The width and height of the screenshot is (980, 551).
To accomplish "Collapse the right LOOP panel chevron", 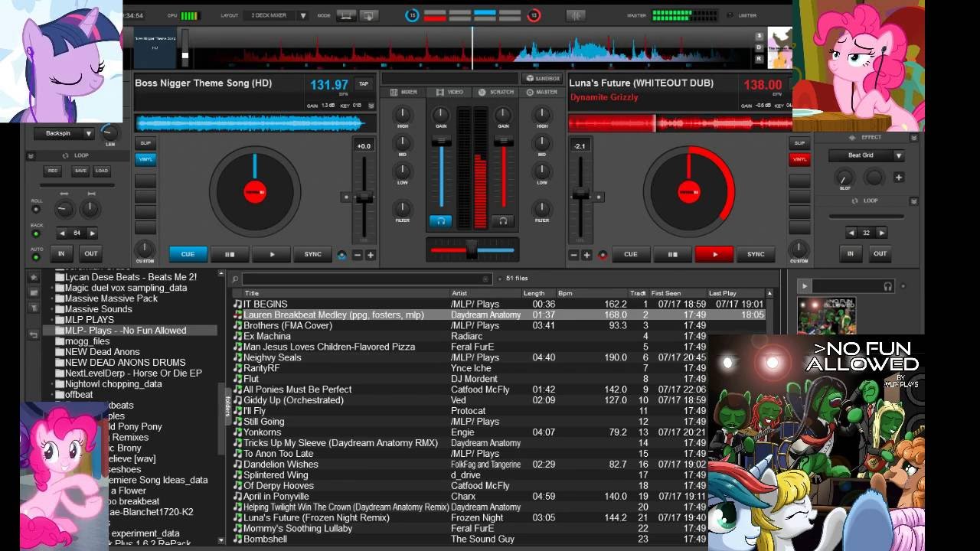I will pos(913,201).
